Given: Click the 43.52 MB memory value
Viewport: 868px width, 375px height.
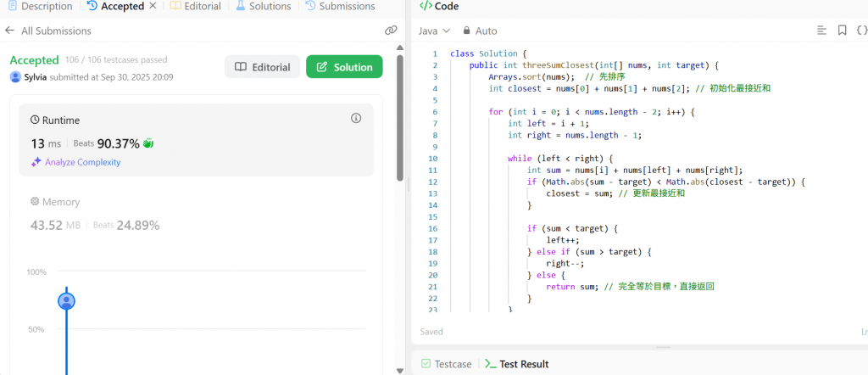Looking at the screenshot, I should click(55, 226).
